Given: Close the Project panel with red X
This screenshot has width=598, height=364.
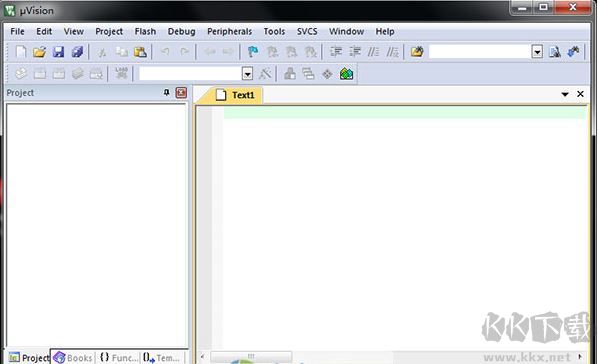Looking at the screenshot, I should point(181,92).
